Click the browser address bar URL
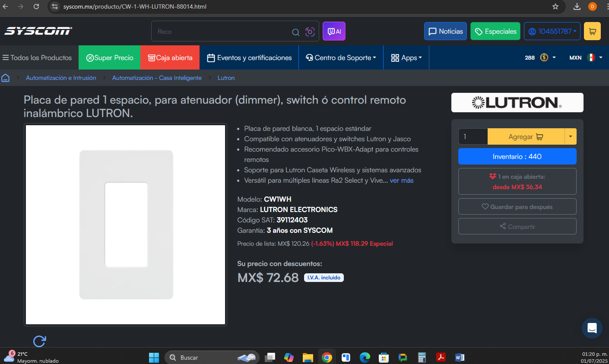Image resolution: width=609 pixels, height=364 pixels. 135,6
